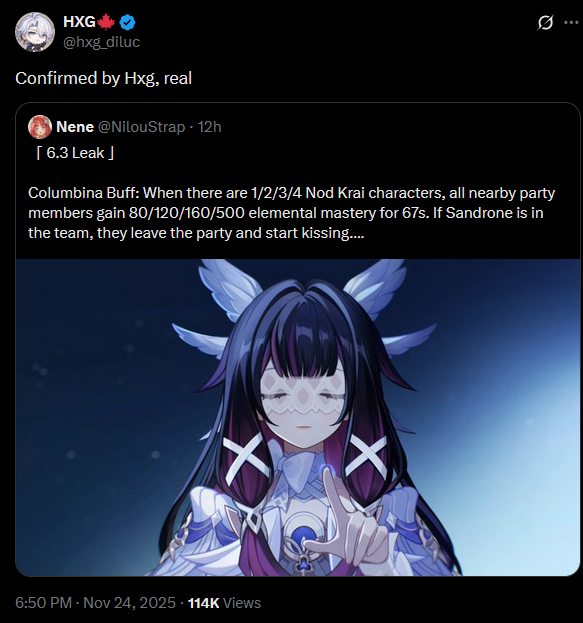Click the 6:50 PM post time
583x623 pixels.
44,603
